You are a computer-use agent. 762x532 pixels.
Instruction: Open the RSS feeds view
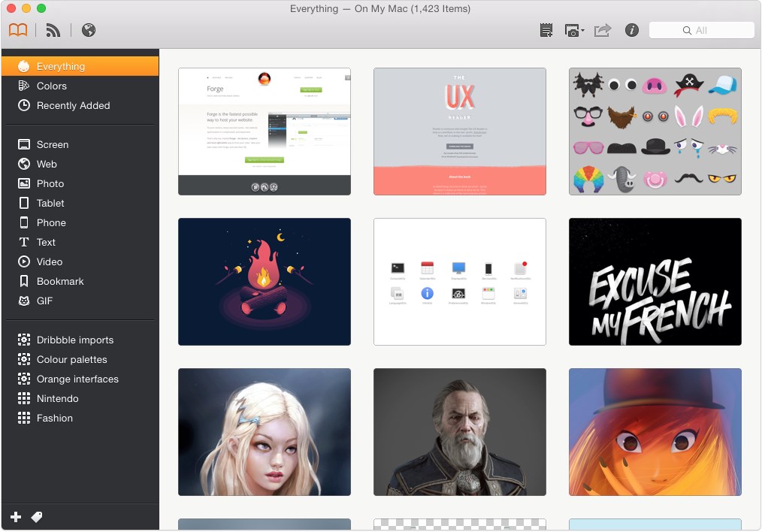coord(53,30)
